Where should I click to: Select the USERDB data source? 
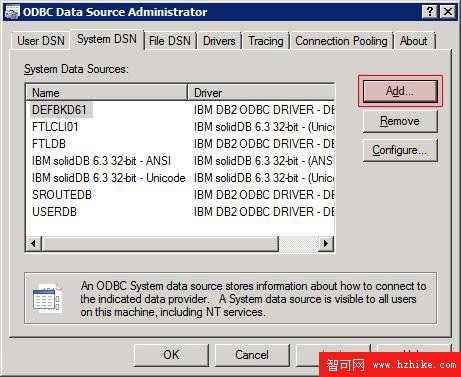point(54,212)
